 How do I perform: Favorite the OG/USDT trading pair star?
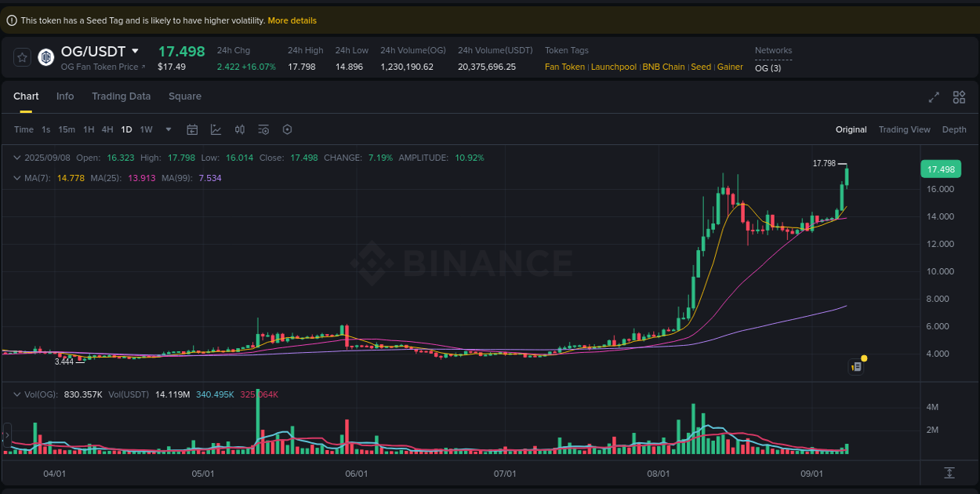coord(21,56)
